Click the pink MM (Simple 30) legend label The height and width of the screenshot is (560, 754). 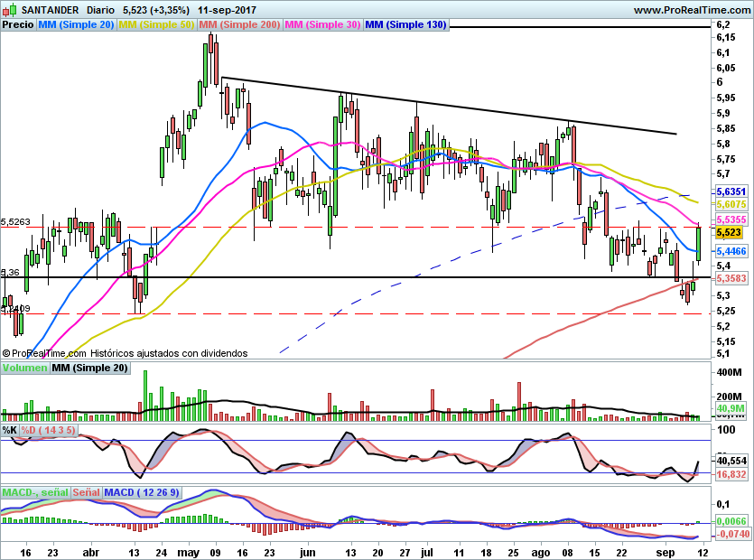pos(322,24)
